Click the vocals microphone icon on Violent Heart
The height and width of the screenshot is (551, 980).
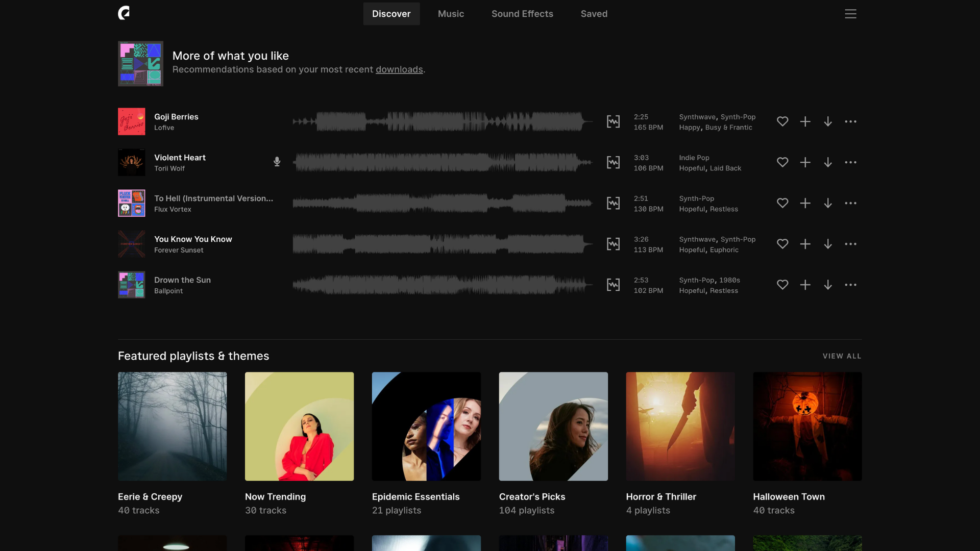[x=277, y=162]
